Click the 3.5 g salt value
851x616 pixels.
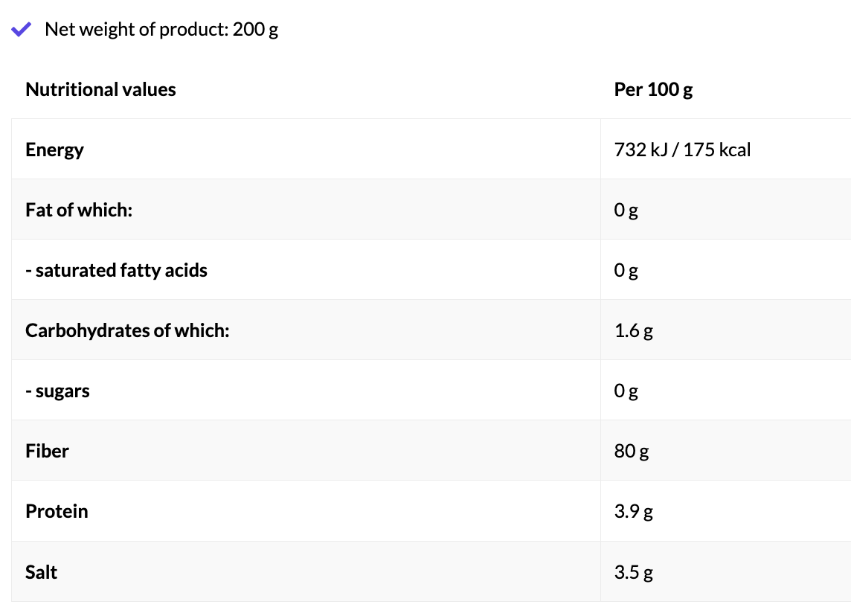pos(633,572)
